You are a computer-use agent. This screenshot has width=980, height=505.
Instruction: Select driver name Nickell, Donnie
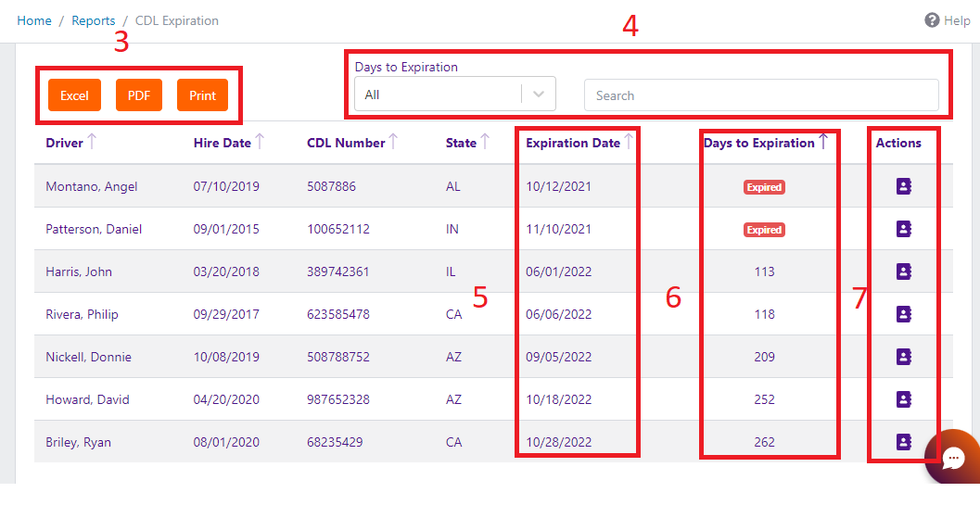(x=89, y=357)
